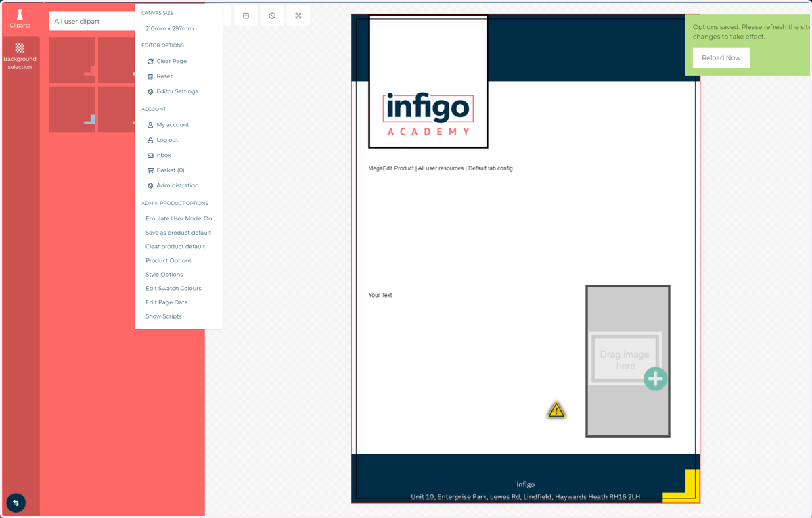
Task: Open the All user clipart dropdown
Action: coord(93,22)
